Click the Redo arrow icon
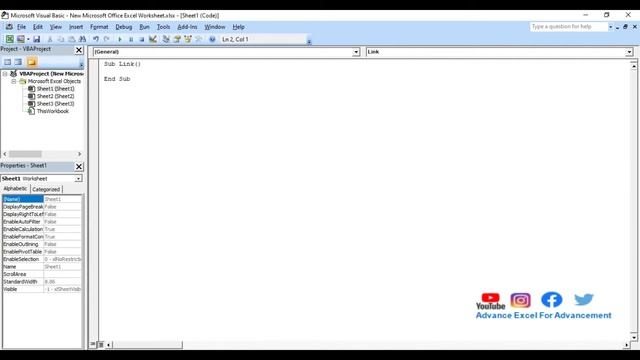640x360 pixels. coord(107,39)
